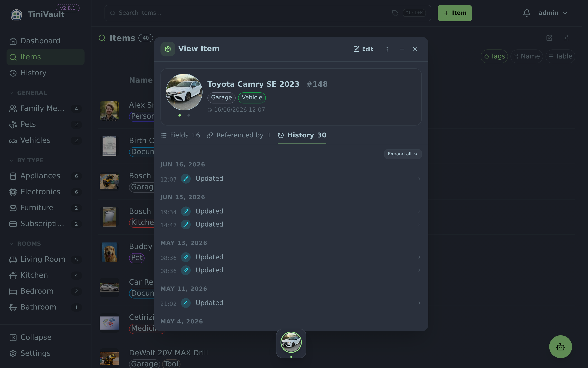The height and width of the screenshot is (368, 588).
Task: Click the tag filter icon in search bar
Action: 395,13
